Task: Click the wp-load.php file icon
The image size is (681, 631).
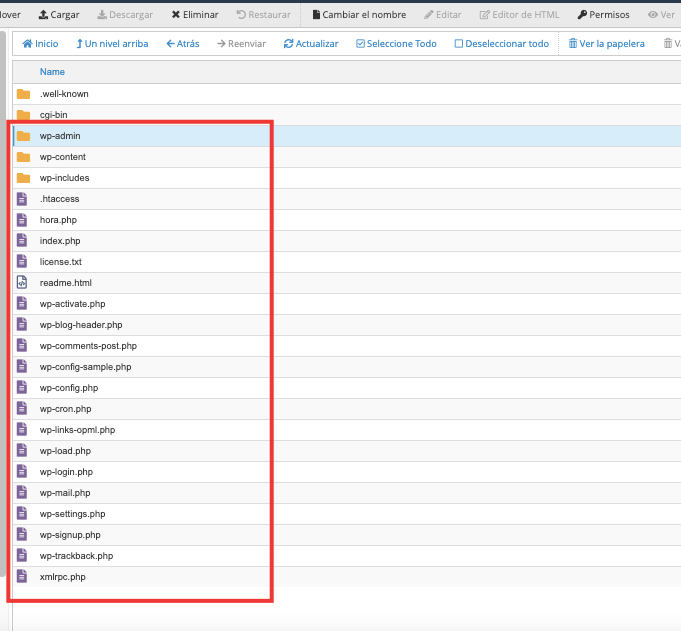Action: 22,451
